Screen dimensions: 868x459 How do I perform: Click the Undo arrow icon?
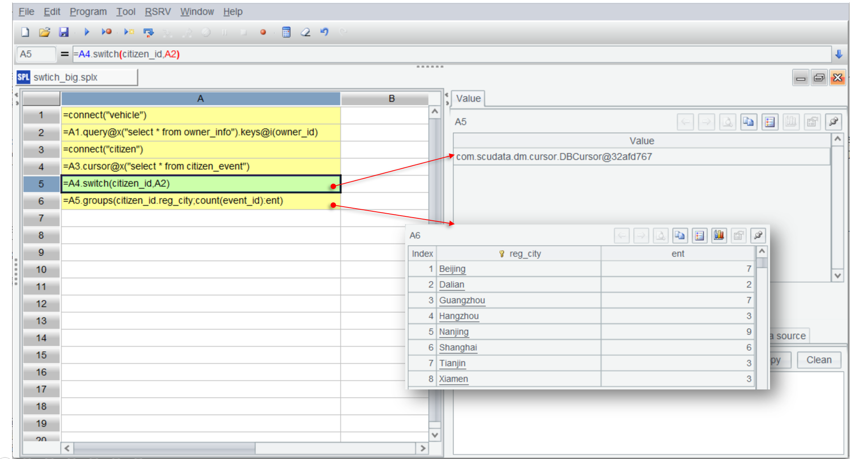click(x=324, y=32)
